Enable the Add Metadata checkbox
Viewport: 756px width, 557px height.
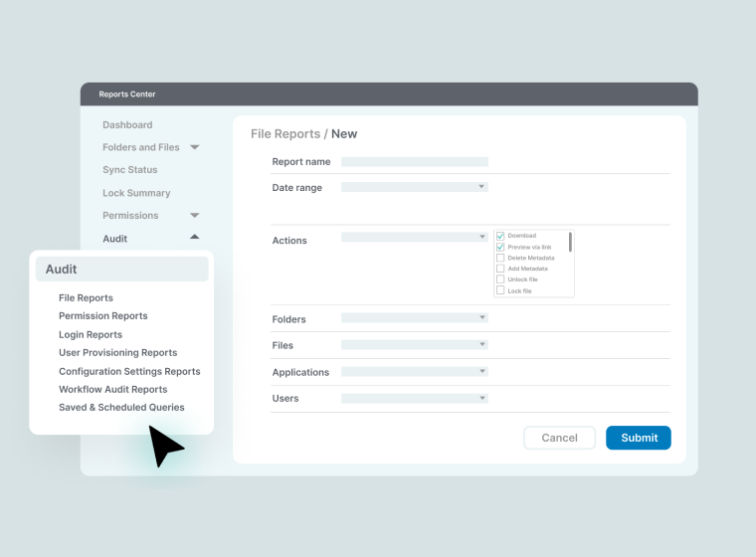tap(500, 269)
